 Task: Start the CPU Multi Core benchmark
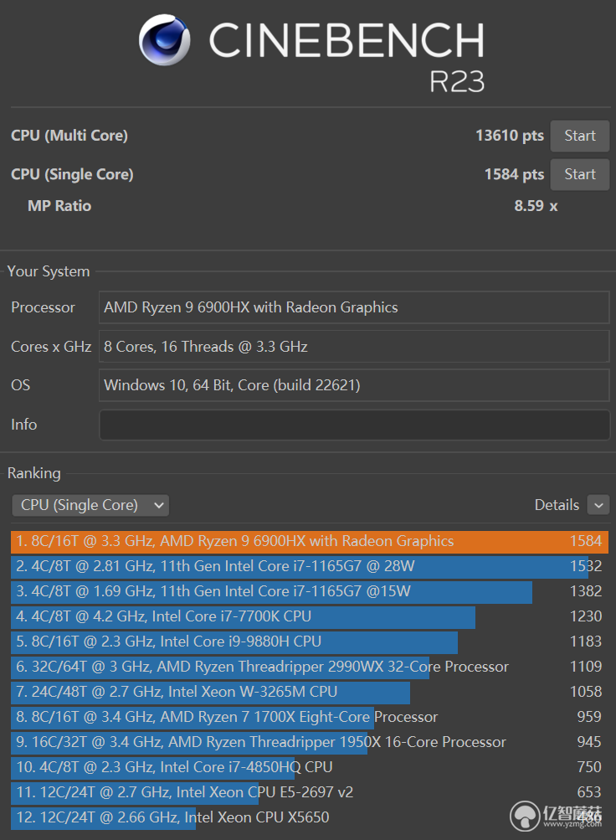580,136
